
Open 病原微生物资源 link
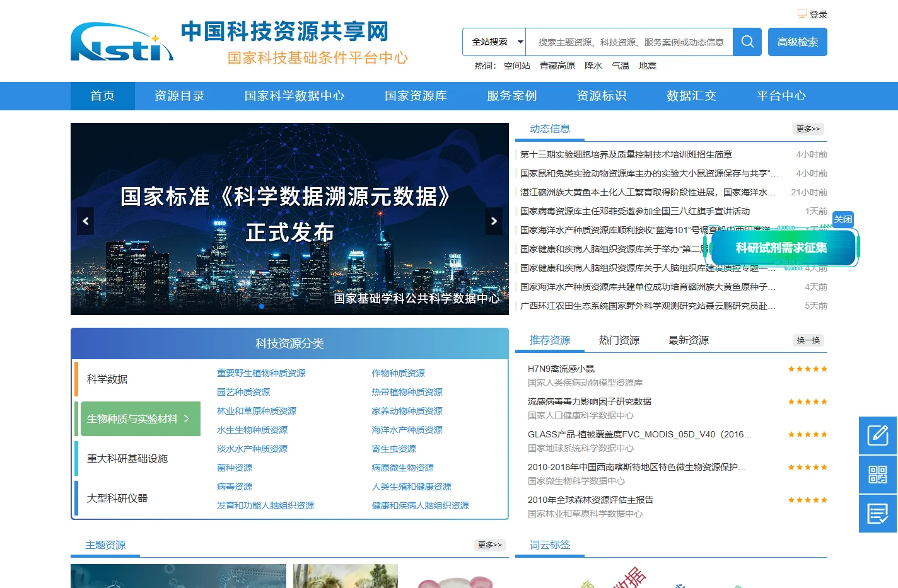pyautogui.click(x=403, y=468)
